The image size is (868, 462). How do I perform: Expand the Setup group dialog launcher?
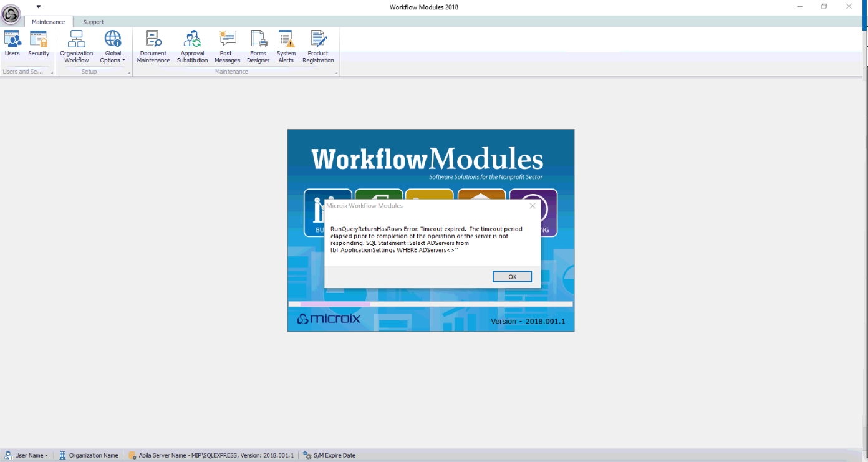coord(129,73)
